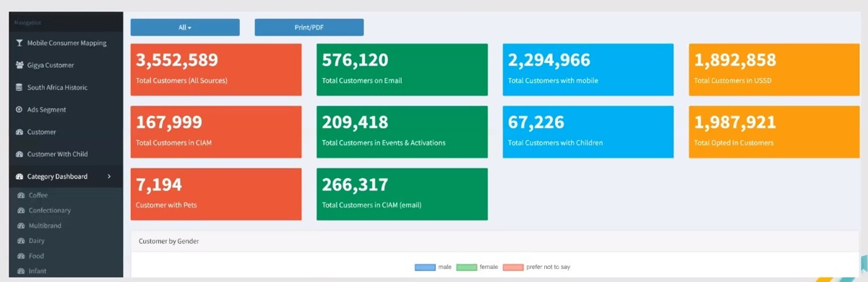868x282 pixels.
Task: Click Total Customers with mobile card
Action: click(x=588, y=70)
